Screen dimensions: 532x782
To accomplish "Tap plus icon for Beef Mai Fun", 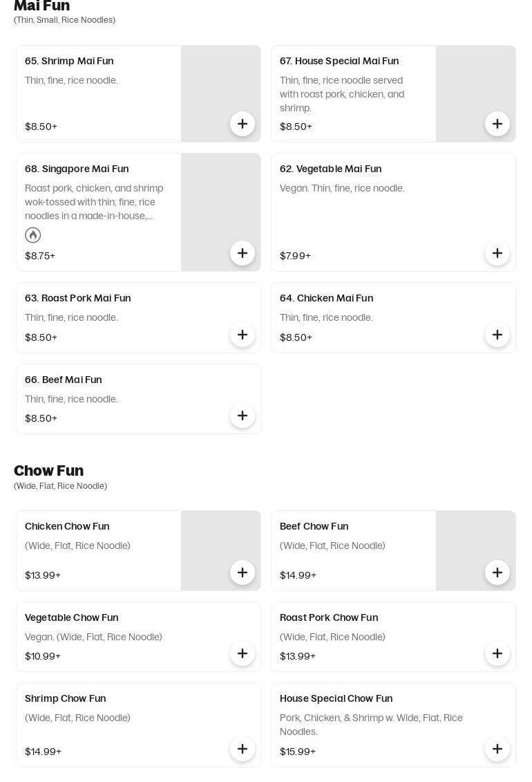I will tap(243, 416).
